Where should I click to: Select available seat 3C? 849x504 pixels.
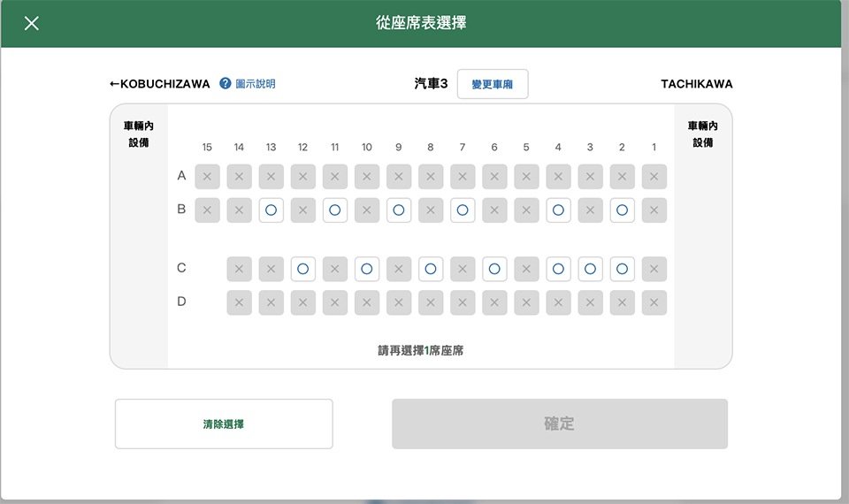point(590,269)
